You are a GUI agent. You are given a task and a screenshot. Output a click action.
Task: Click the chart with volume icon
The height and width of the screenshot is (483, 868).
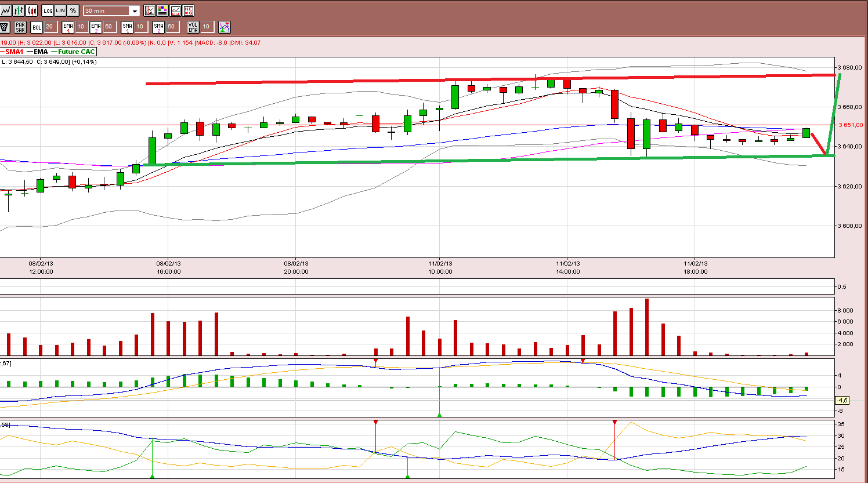pyautogui.click(x=175, y=10)
